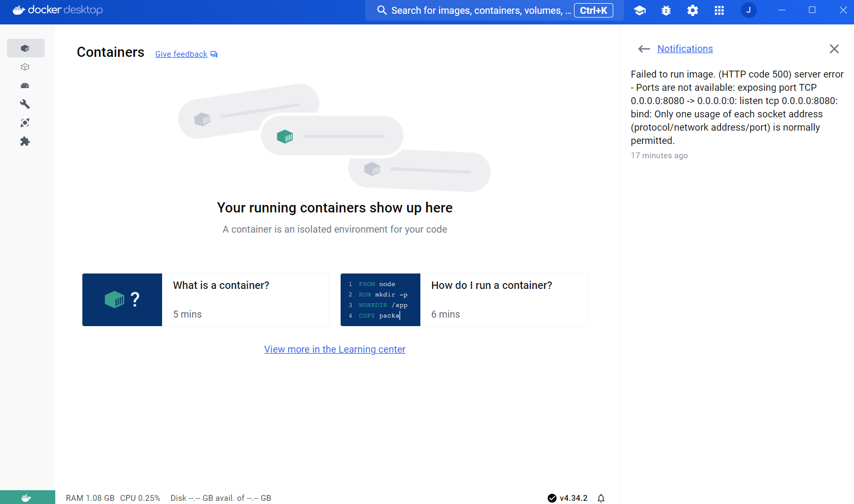This screenshot has width=854, height=504.
Task: Open the "What is a container?" guide title
Action: click(221, 285)
